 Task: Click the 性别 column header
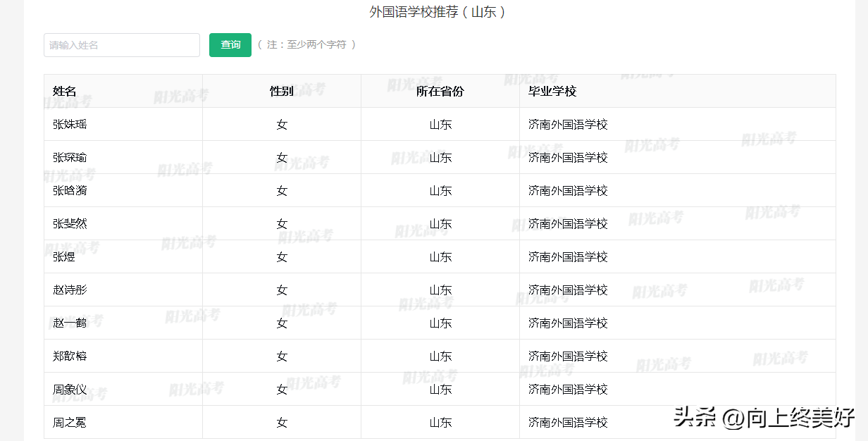[x=282, y=92]
